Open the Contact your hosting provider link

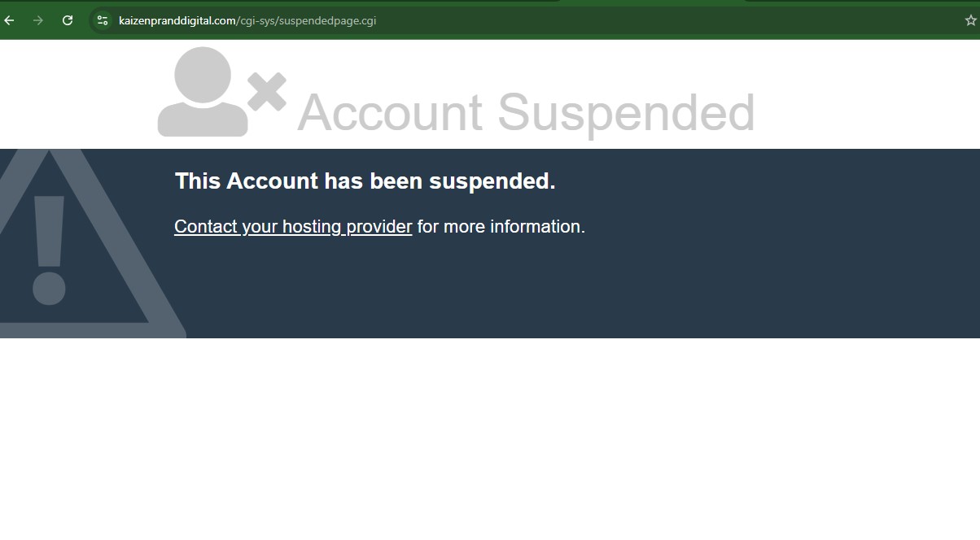[x=293, y=226]
